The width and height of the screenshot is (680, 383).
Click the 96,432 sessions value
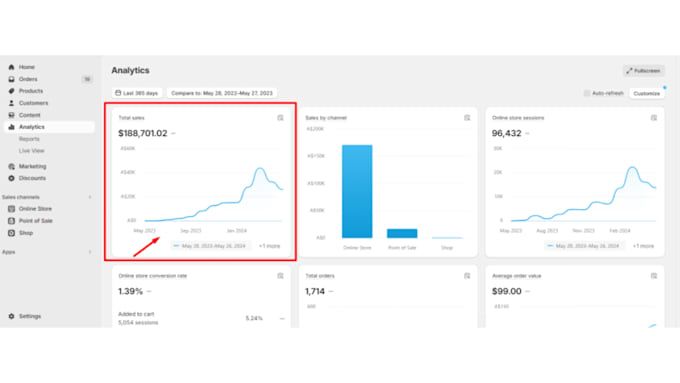pyautogui.click(x=507, y=133)
